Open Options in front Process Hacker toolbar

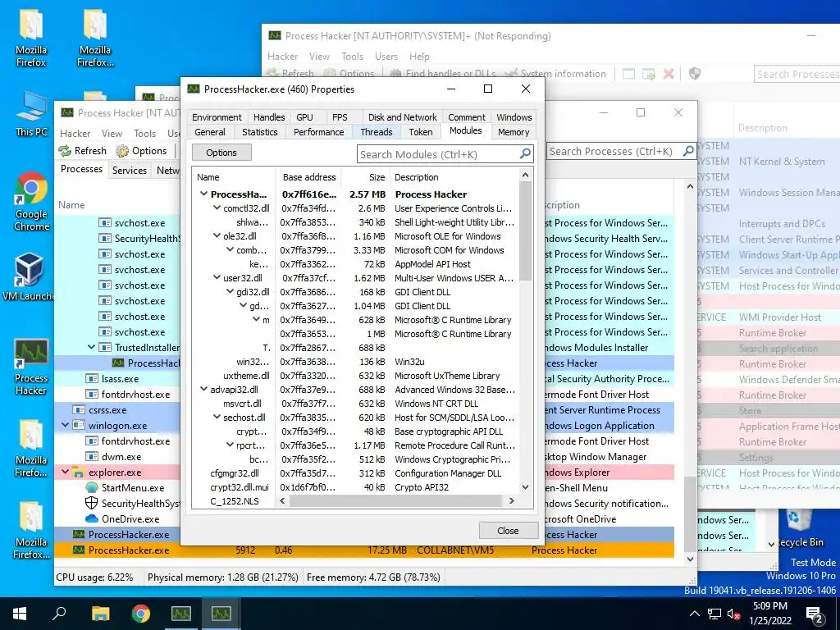tap(142, 151)
